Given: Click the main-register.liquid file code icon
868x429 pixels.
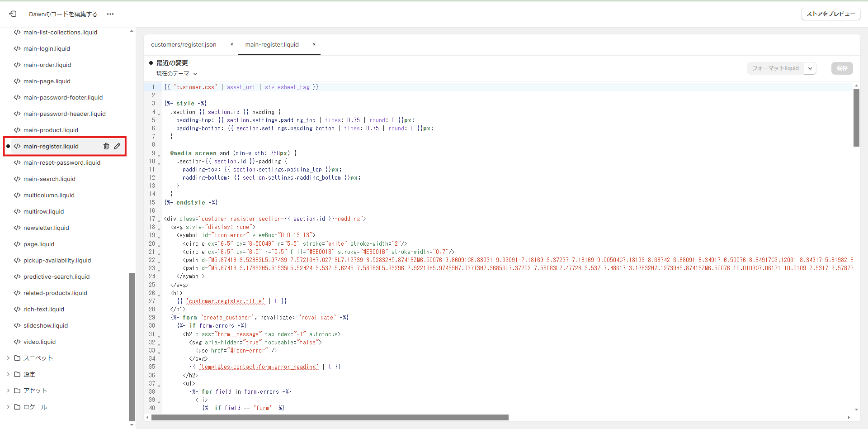Looking at the screenshot, I should click(x=17, y=146).
